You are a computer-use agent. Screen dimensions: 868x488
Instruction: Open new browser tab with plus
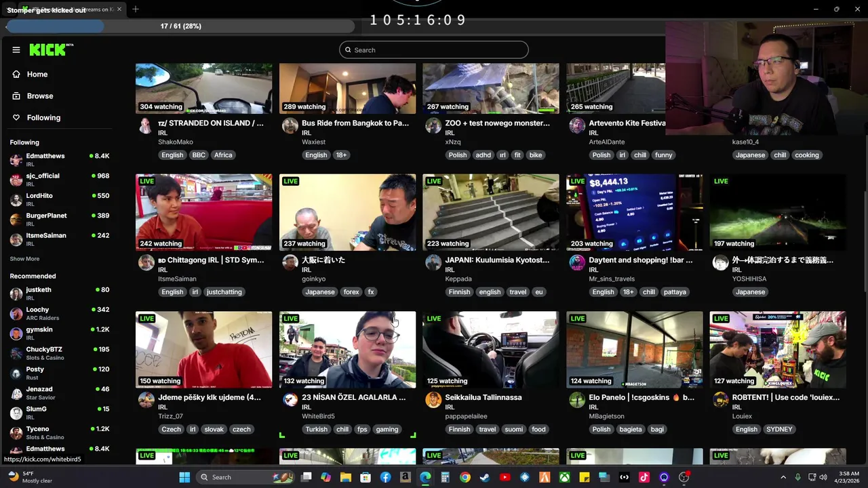(x=136, y=9)
